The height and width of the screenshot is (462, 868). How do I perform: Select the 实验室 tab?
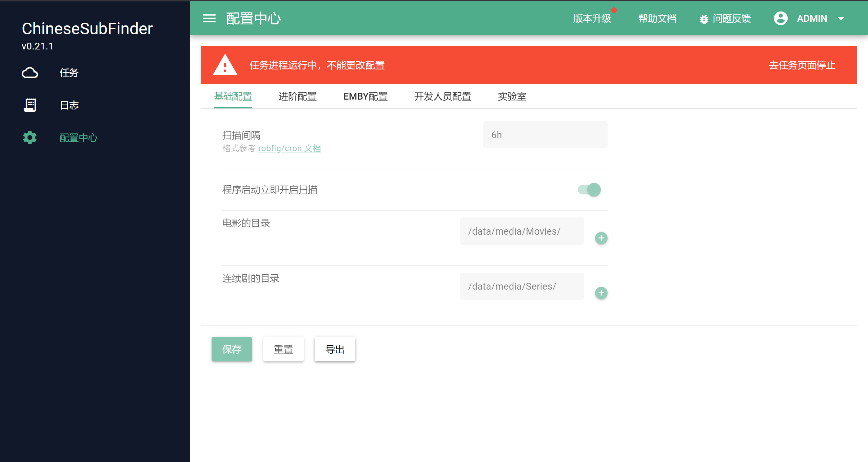click(512, 97)
